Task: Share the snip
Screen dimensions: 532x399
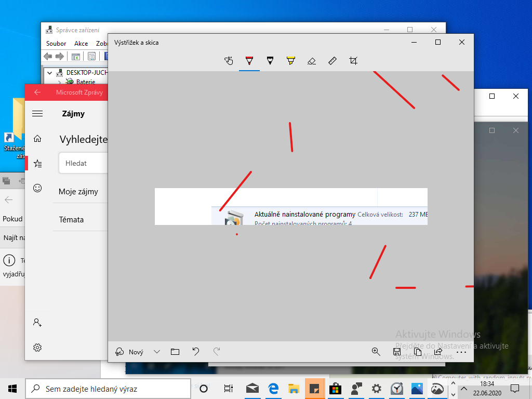Action: [x=438, y=352]
